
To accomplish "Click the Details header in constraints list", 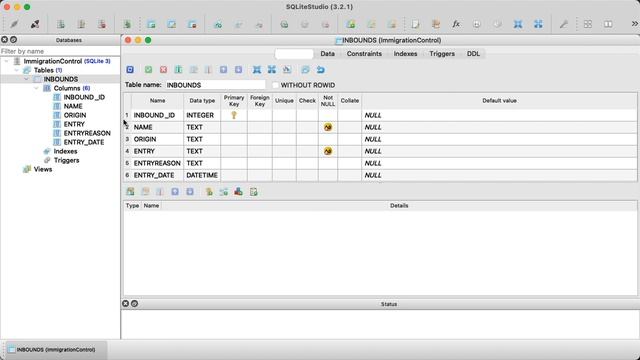I will (399, 206).
